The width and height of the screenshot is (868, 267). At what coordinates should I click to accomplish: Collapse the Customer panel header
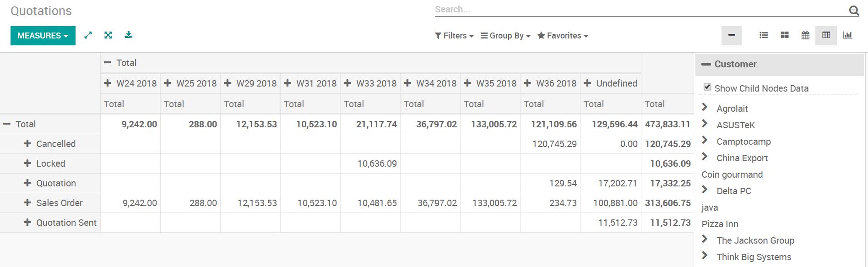[x=706, y=65]
